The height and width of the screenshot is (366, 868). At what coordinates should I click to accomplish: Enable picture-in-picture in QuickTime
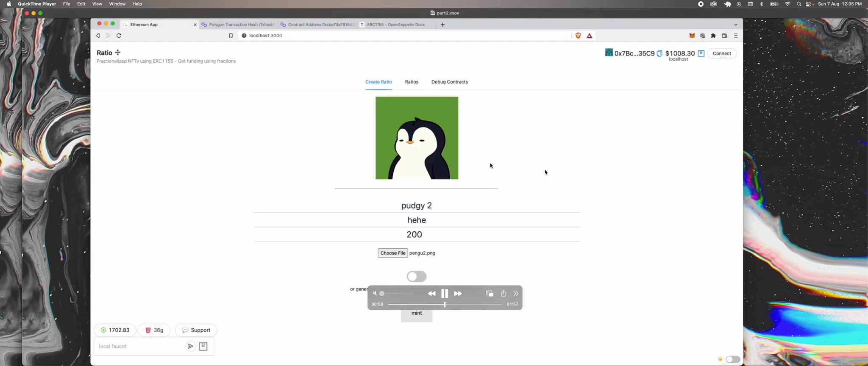[x=490, y=294]
